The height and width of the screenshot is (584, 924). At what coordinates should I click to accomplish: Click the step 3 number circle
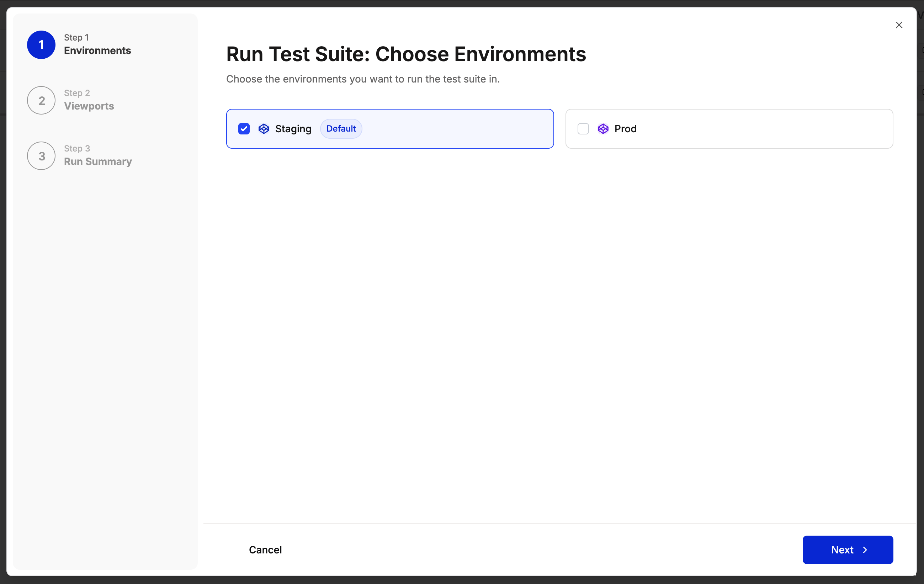click(41, 156)
